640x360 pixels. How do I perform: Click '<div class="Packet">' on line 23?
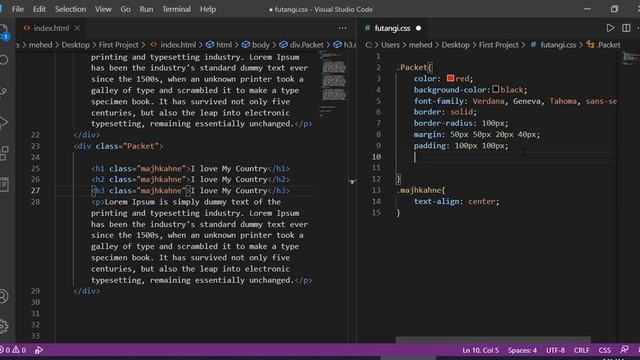click(x=118, y=146)
